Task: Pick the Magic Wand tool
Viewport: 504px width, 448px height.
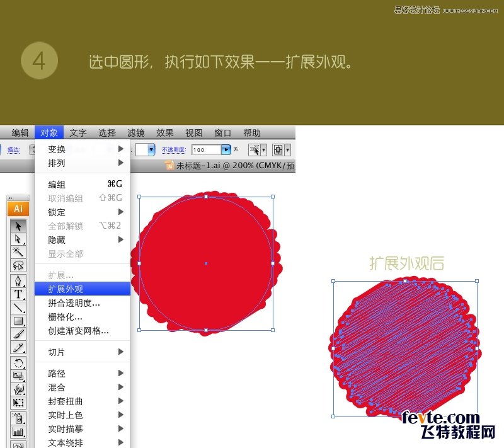Action: (18, 251)
